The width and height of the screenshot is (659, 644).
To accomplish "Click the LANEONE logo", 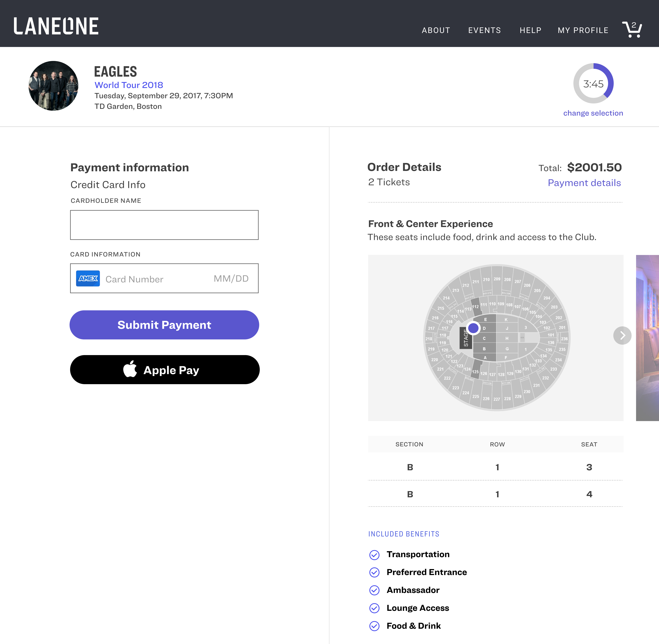I will [56, 26].
